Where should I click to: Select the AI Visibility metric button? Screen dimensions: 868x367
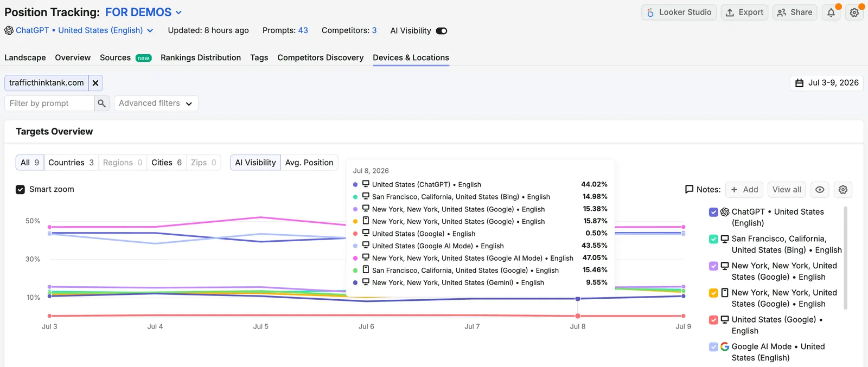click(256, 163)
